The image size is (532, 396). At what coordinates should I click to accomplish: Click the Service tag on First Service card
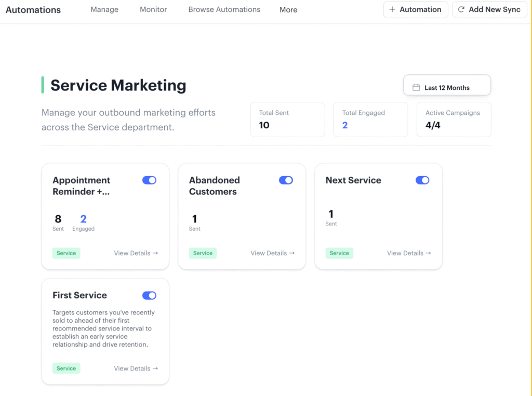[66, 368]
